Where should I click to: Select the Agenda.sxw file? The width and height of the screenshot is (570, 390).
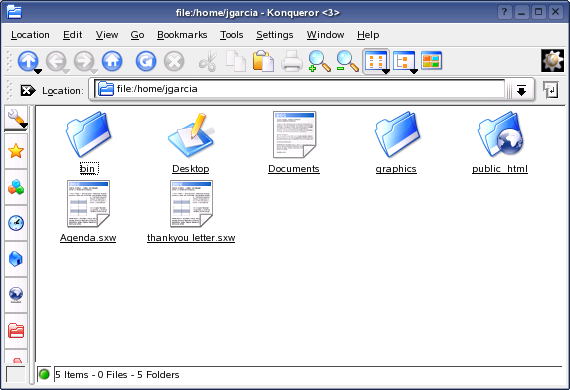coord(88,212)
